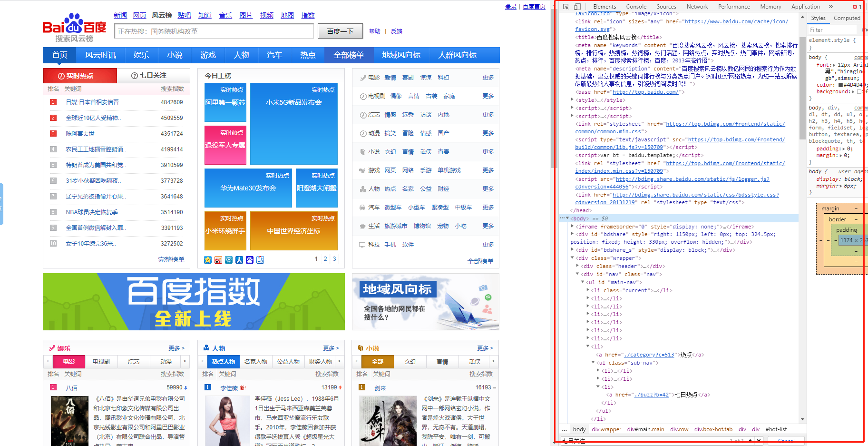Share via the Baidu paw icon
This screenshot has width=868, height=446.
pyautogui.click(x=250, y=260)
